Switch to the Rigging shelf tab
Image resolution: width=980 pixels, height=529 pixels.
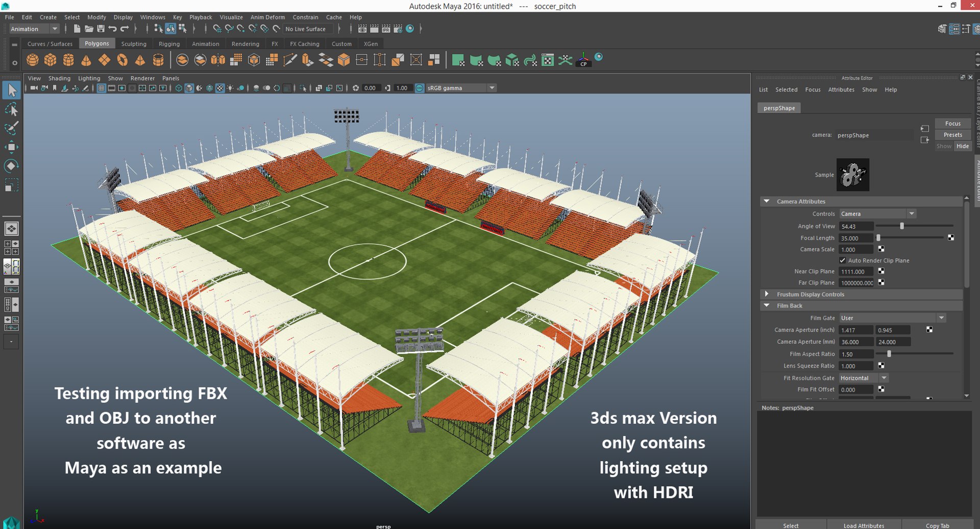point(169,44)
